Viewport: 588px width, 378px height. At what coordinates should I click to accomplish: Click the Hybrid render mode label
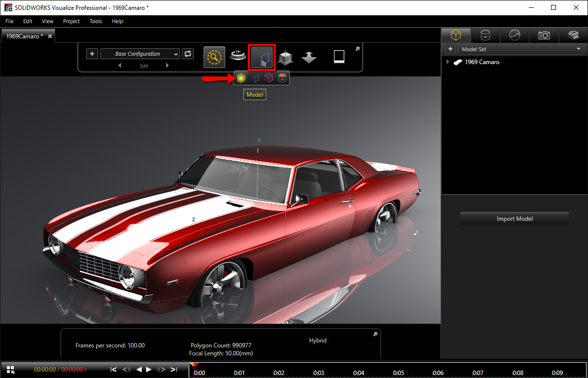317,341
